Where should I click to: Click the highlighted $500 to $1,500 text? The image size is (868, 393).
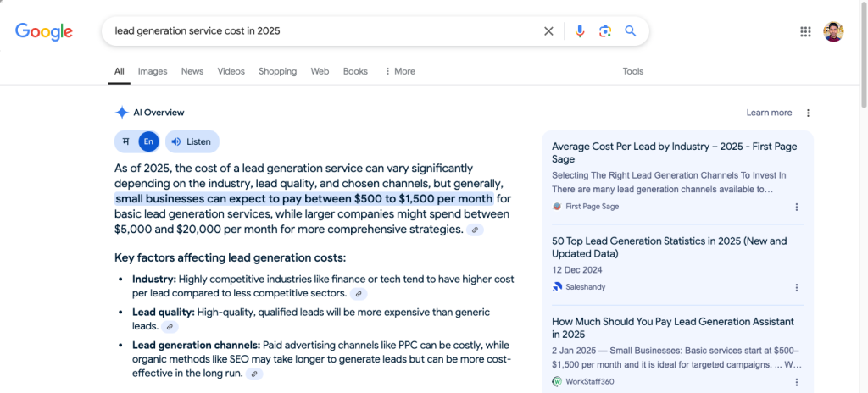304,199
